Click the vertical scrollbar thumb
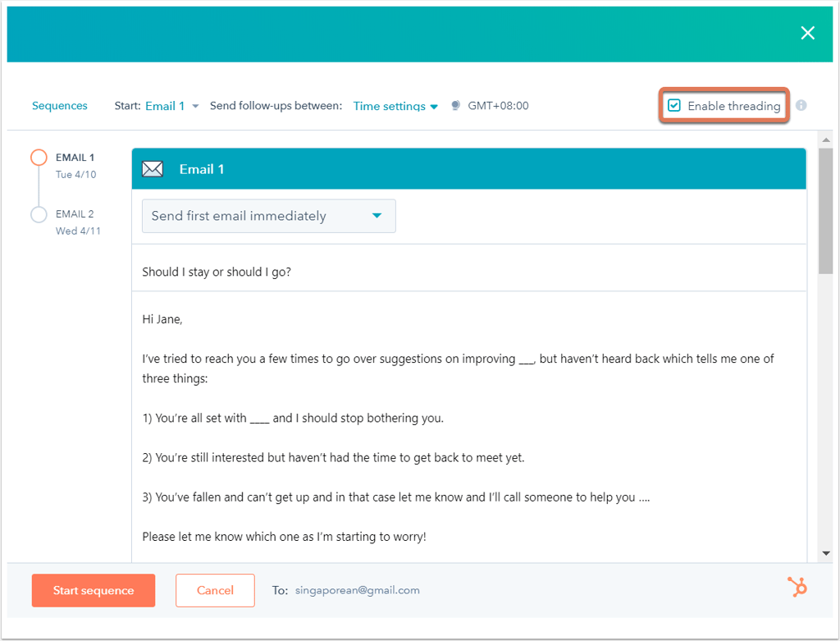This screenshot has height=641, width=840. [825, 211]
